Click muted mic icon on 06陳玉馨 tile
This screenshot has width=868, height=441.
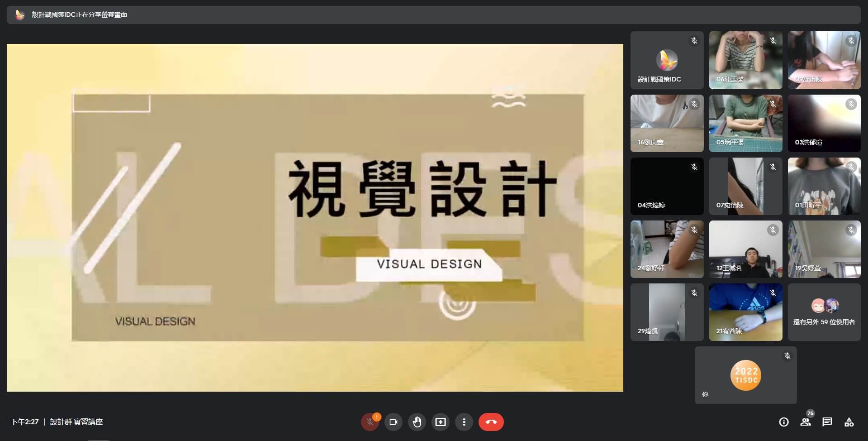click(x=773, y=41)
